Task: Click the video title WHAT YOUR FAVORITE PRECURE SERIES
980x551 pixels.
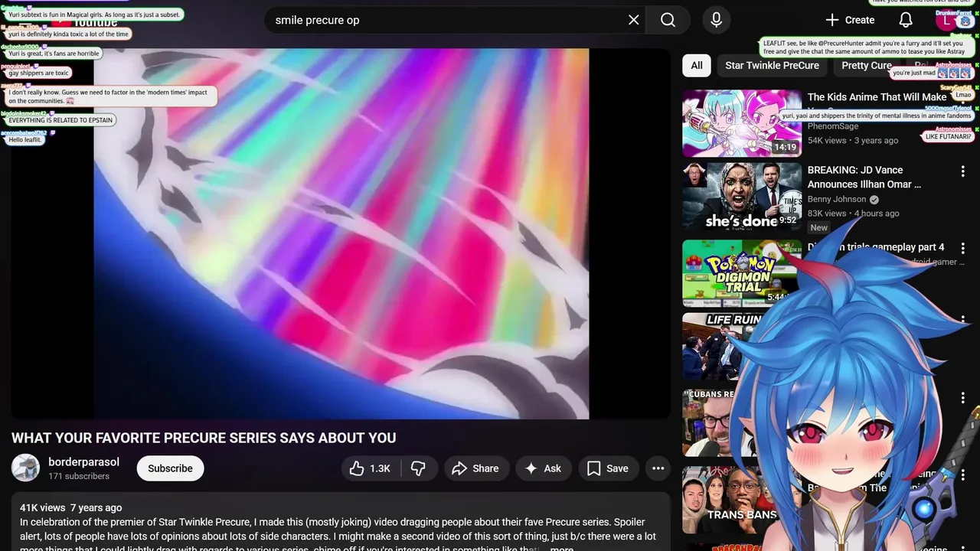Action: coord(204,438)
